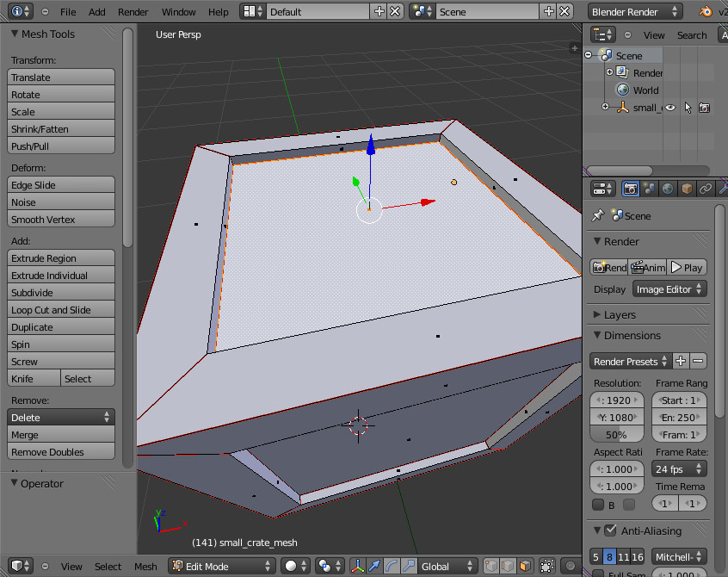Toggle limit selection to visible
This screenshot has height=577, width=728.
[x=547, y=566]
